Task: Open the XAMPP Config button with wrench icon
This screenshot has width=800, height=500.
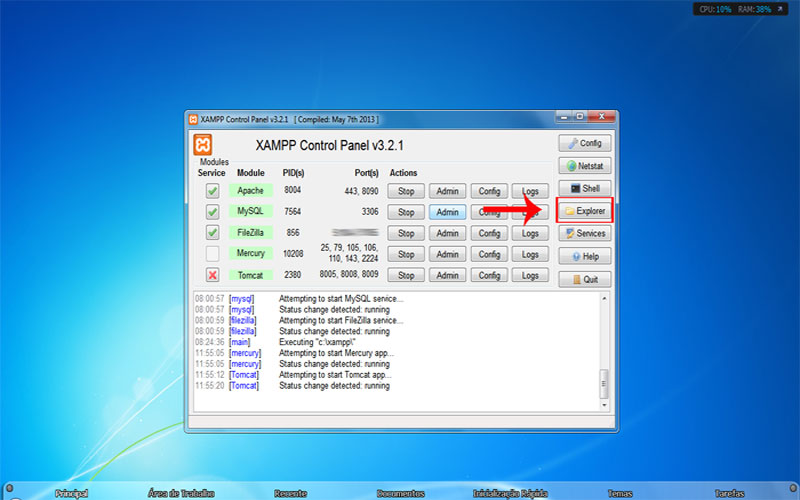Action: point(585,143)
